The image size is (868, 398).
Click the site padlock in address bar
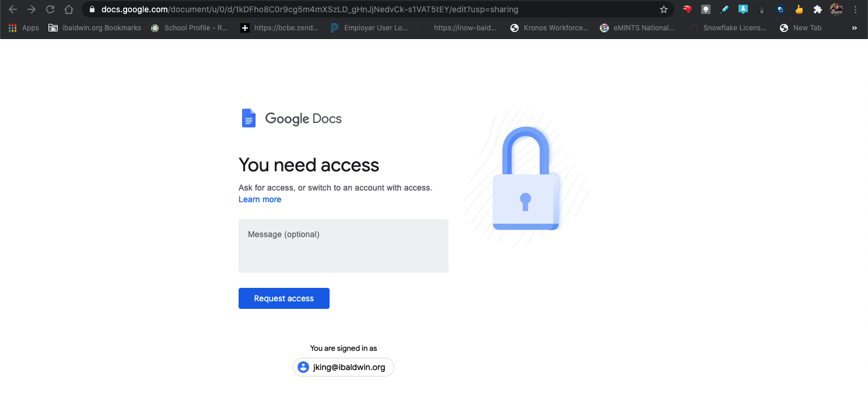click(92, 9)
